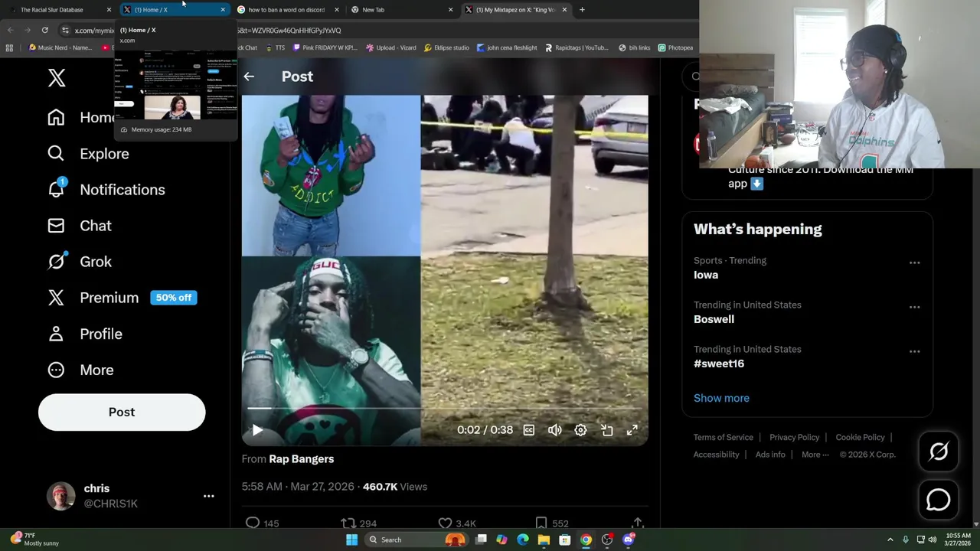
Task: Open Ads info footer link
Action: (770, 455)
